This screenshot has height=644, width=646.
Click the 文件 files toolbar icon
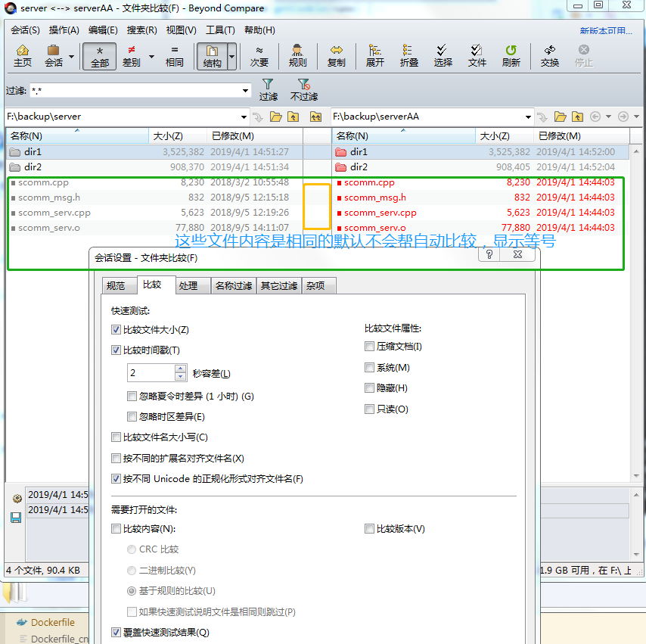pos(477,56)
